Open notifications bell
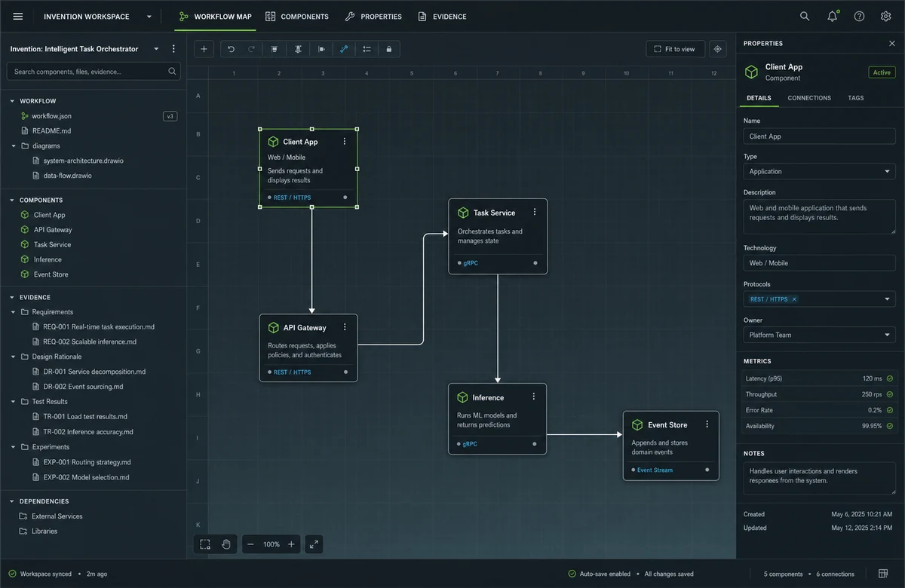 tap(832, 17)
